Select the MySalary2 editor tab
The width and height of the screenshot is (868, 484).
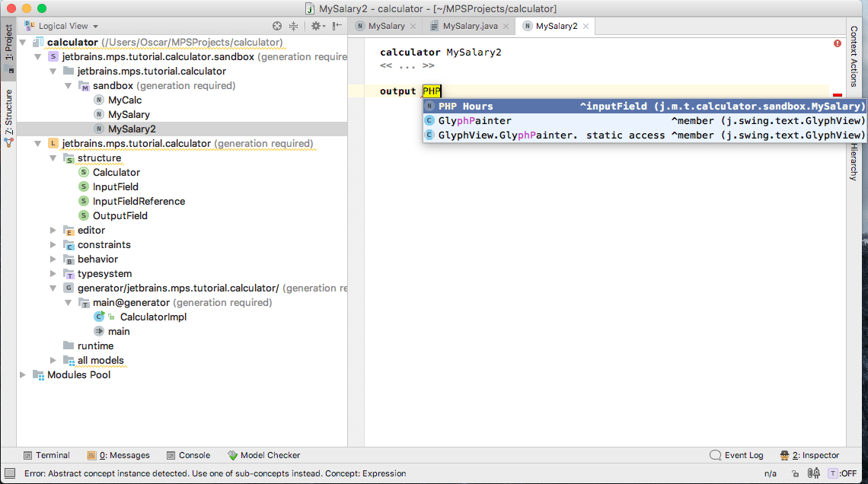click(x=557, y=26)
